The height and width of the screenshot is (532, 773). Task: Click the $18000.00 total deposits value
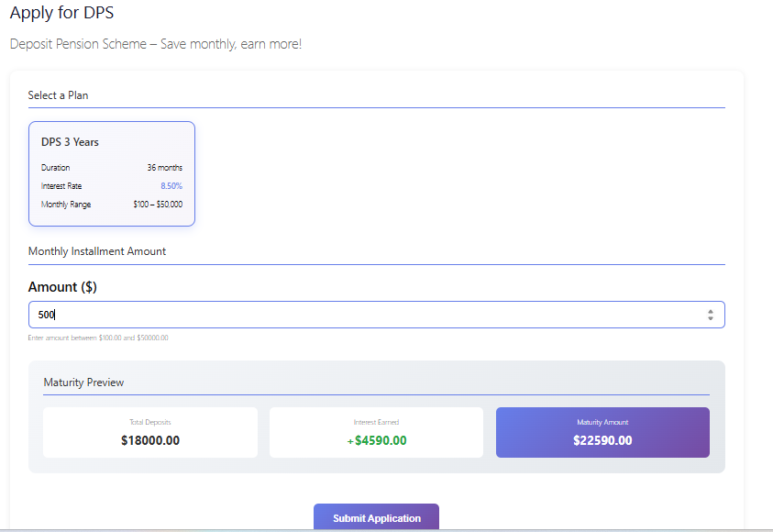tap(149, 440)
